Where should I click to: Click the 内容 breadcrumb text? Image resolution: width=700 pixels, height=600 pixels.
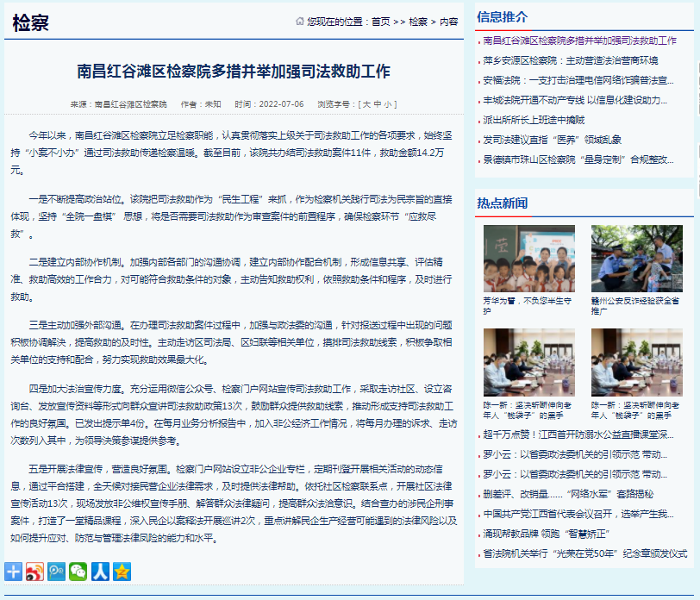tap(449, 22)
